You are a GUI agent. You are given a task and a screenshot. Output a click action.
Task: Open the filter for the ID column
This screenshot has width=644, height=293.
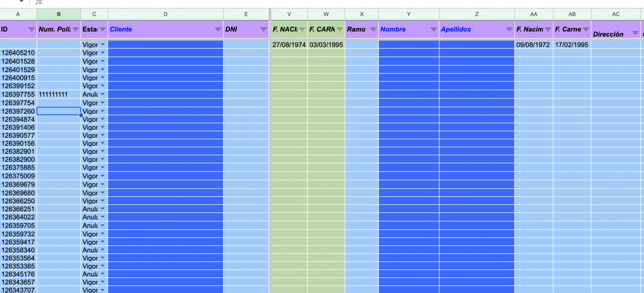pyautogui.click(x=31, y=30)
